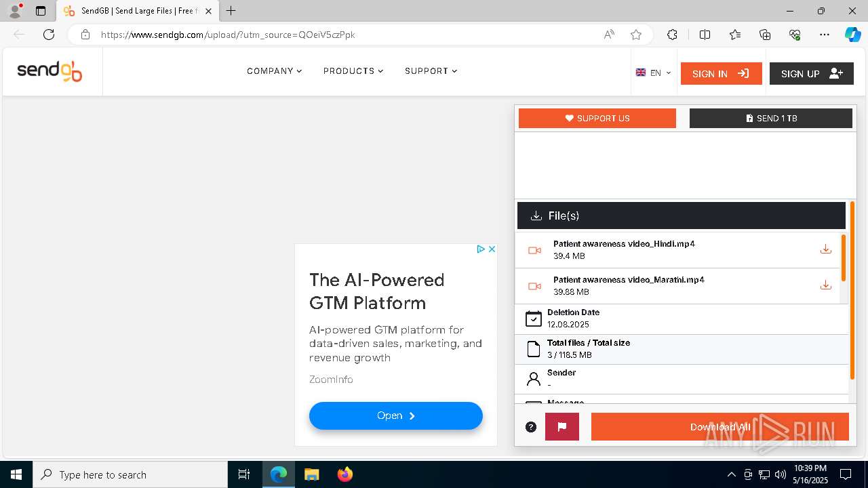Click the SUPPORT US button

click(x=597, y=118)
